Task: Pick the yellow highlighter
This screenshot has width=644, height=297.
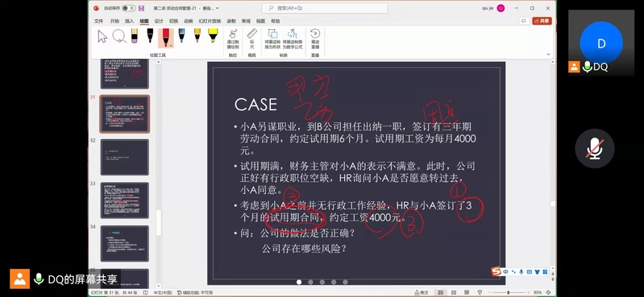Action: tap(213, 35)
